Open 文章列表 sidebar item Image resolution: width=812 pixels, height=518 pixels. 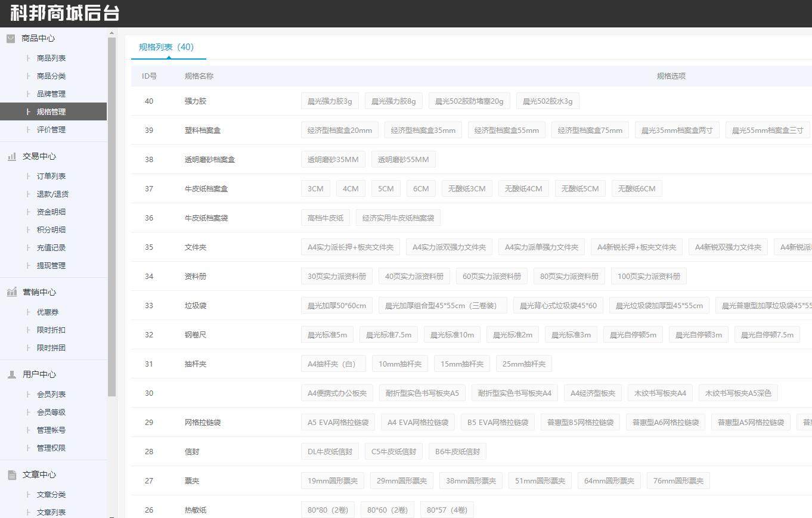(51, 513)
